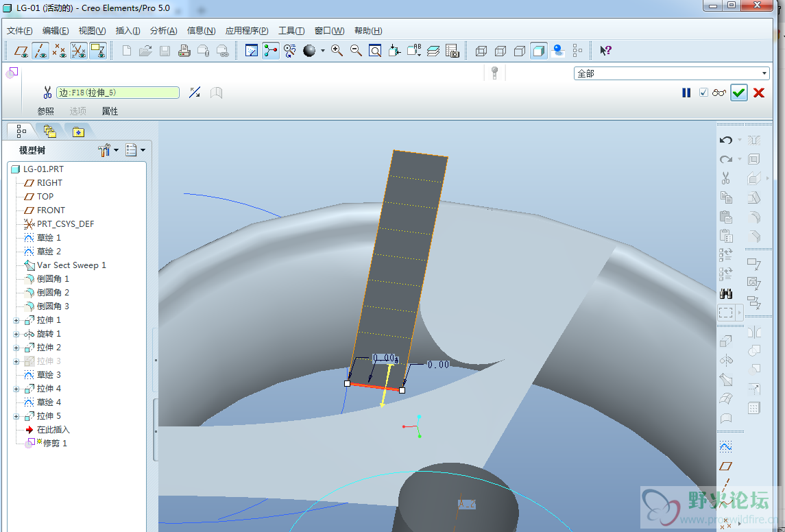The image size is (785, 532).
Task: Switch to no hidden display
Action: pyautogui.click(x=520, y=51)
